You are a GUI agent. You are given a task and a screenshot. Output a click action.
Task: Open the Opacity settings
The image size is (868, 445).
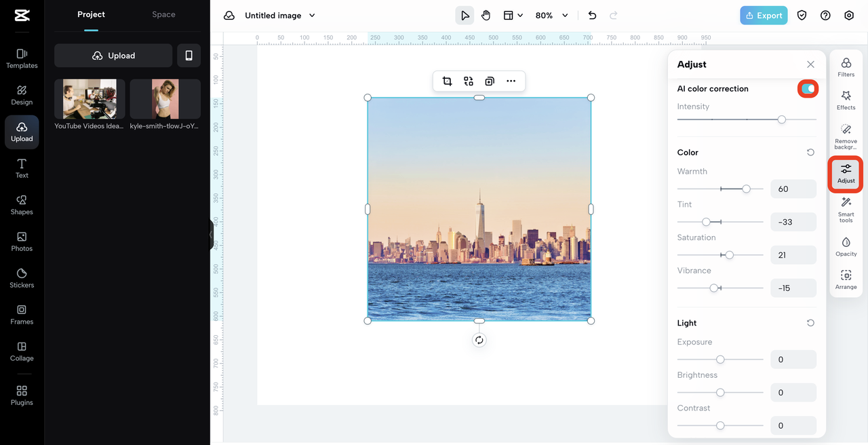[846, 246]
